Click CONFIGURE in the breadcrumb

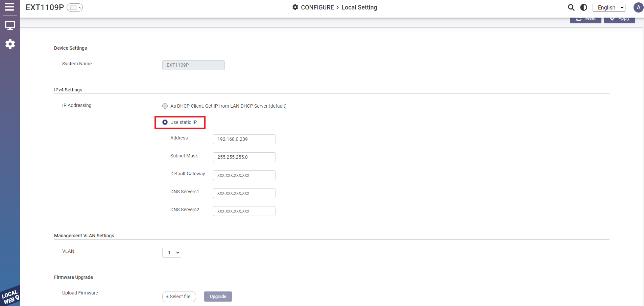click(x=317, y=7)
